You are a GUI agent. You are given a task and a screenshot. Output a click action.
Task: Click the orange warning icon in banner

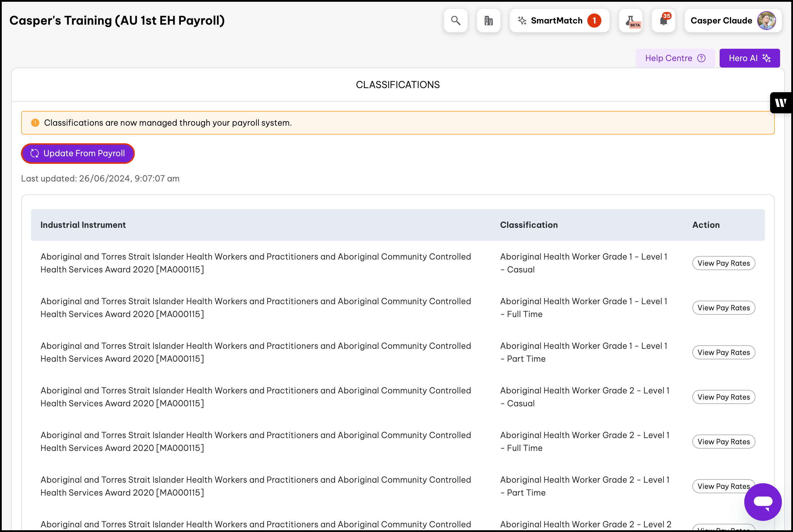[x=35, y=123]
